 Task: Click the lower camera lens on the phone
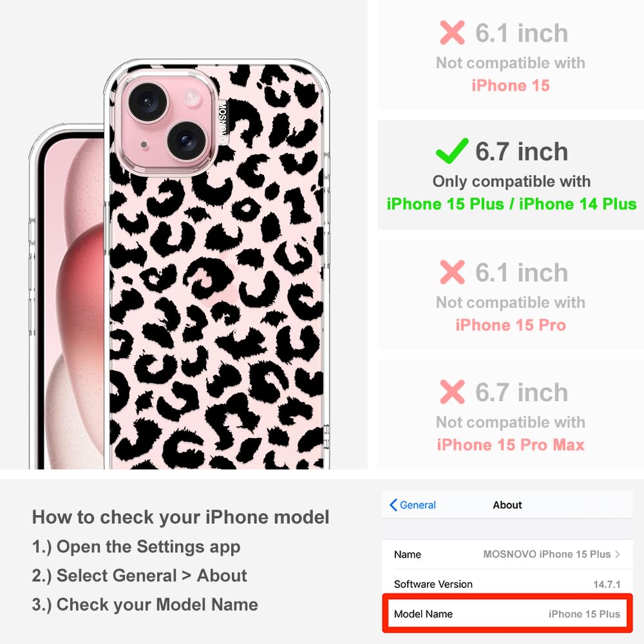pyautogui.click(x=187, y=141)
